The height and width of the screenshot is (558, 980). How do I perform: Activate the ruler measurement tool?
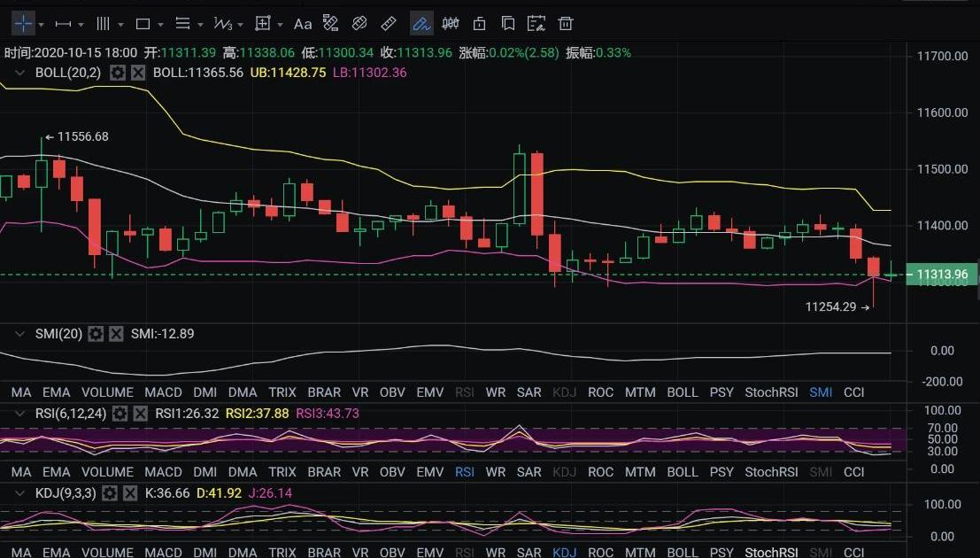(x=389, y=24)
